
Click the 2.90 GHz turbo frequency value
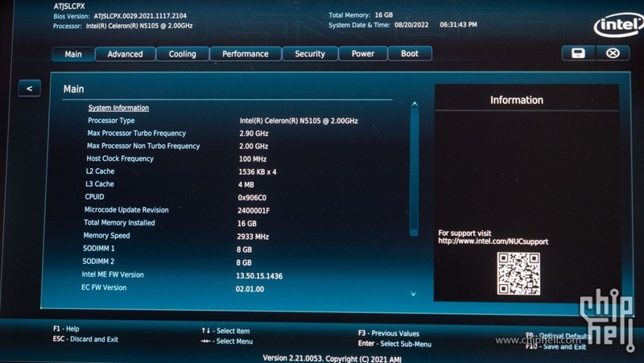point(254,134)
